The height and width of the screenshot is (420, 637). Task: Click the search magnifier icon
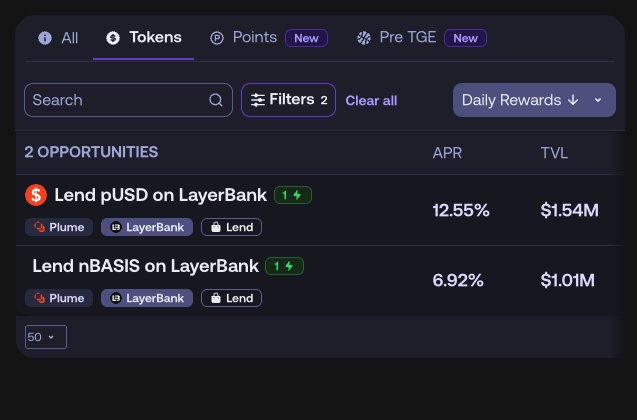tap(216, 100)
